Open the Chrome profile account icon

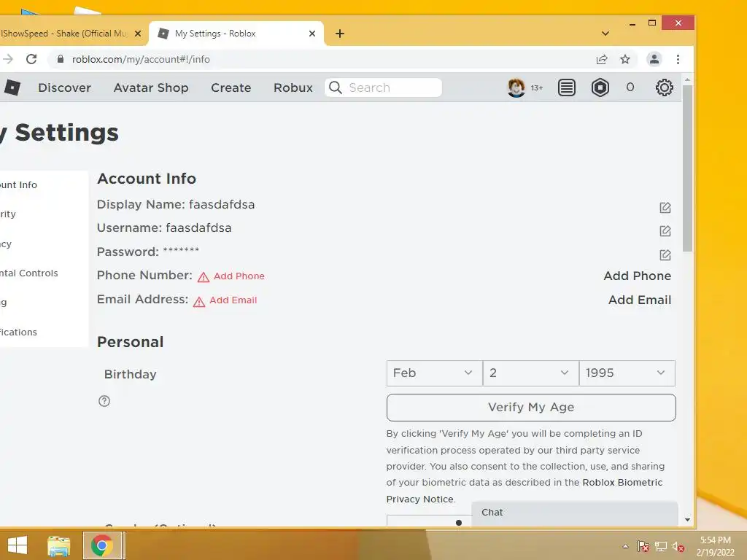coord(654,59)
